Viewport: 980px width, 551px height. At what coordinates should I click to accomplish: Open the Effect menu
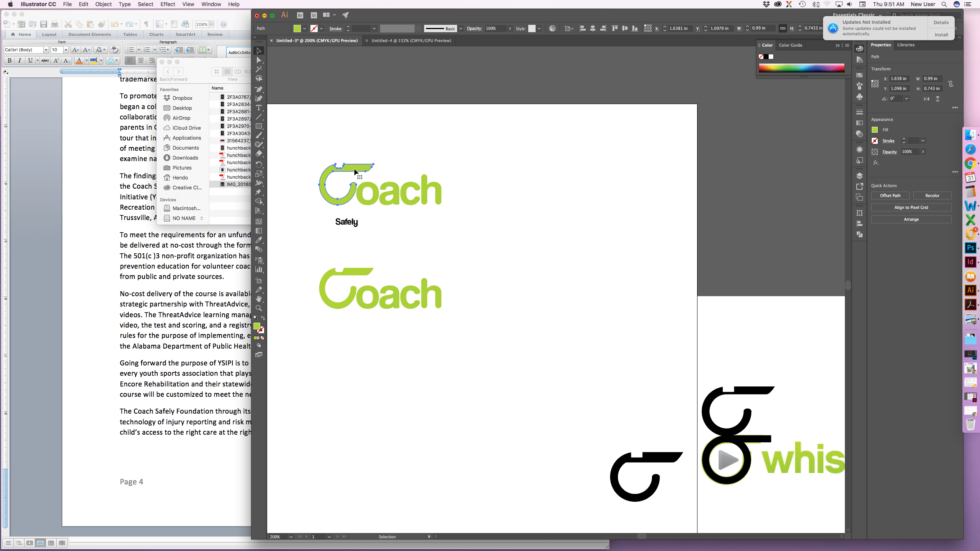tap(167, 4)
